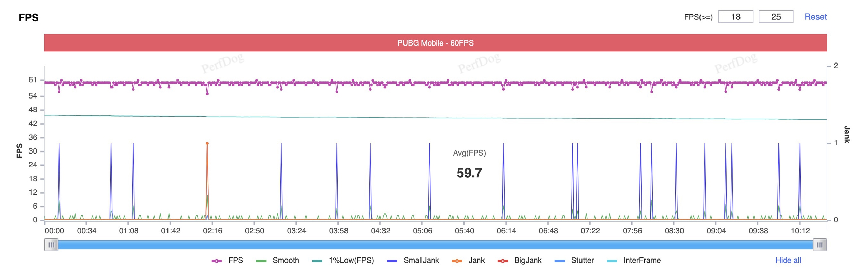The height and width of the screenshot is (268, 868).
Task: Click the FPS(>=) label
Action: click(698, 17)
